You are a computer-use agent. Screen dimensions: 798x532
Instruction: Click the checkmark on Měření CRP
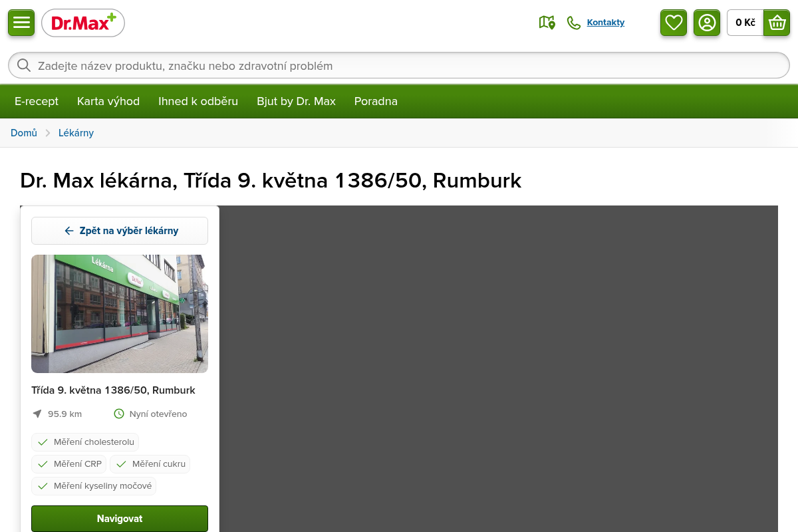(x=43, y=464)
